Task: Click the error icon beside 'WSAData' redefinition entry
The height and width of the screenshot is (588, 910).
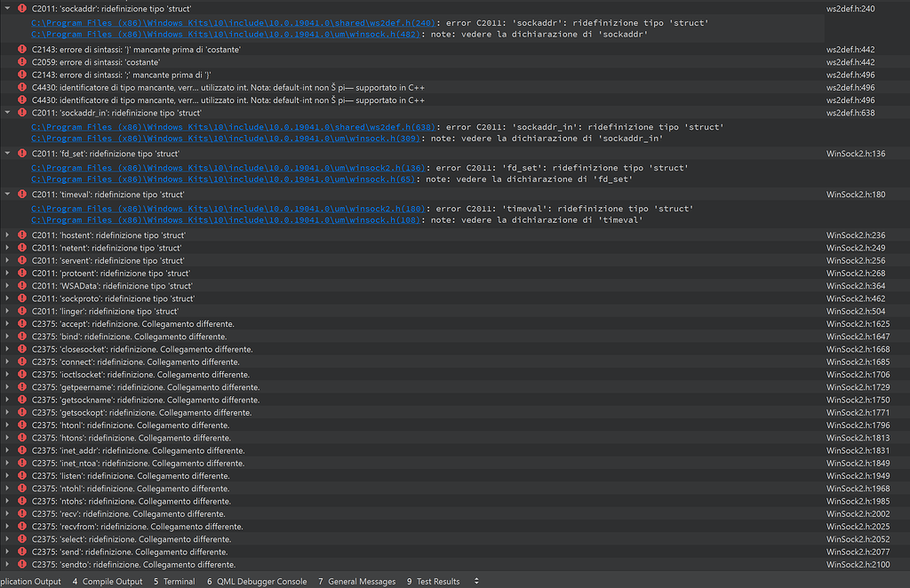Action: pyautogui.click(x=21, y=285)
